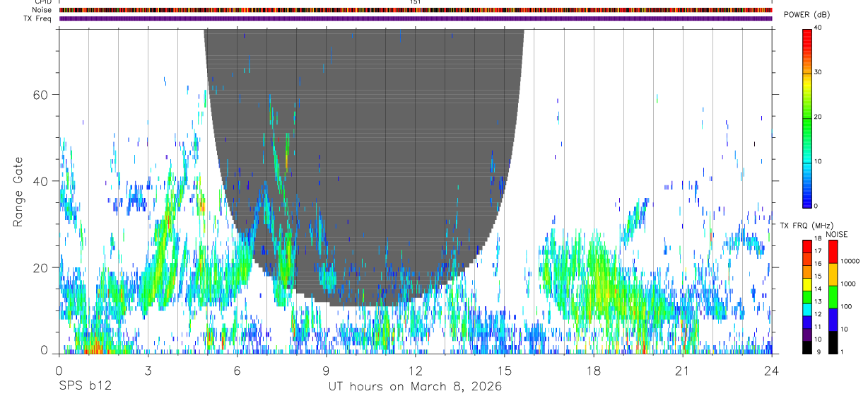
Task: Click the 'Range Gate' y-axis label
Action: click(18, 192)
